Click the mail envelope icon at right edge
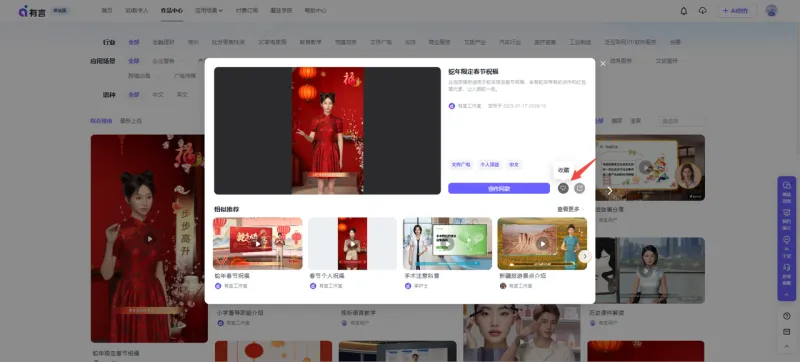800x362 pixels. [786, 332]
